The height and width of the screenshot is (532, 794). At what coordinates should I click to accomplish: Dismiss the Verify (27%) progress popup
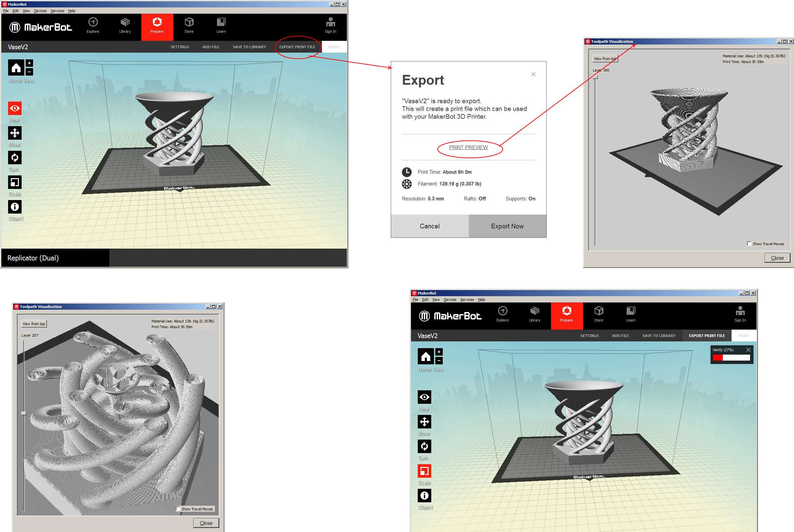coord(748,350)
